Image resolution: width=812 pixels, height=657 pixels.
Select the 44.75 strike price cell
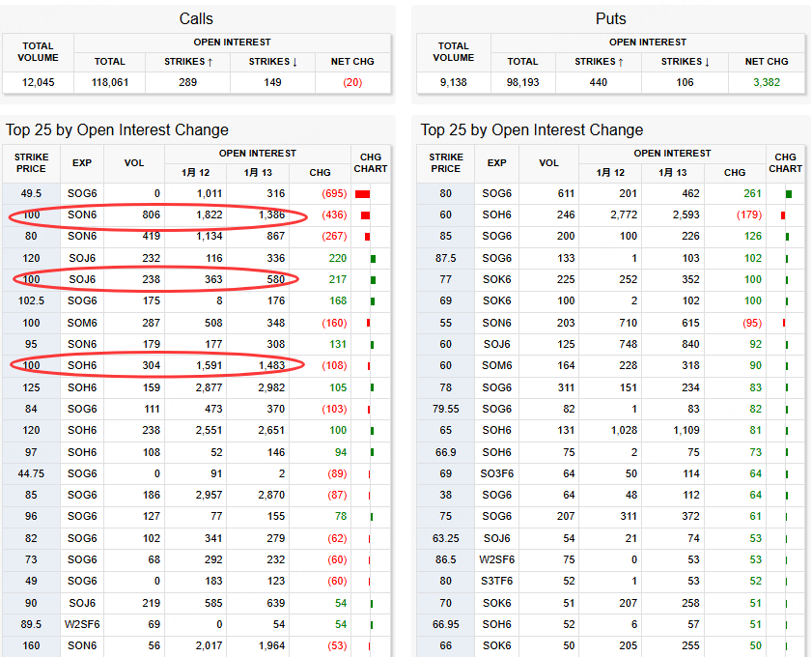click(31, 473)
